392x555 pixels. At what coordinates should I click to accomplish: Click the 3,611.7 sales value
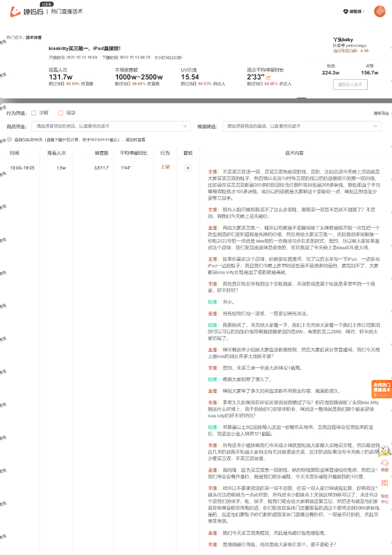point(101,168)
